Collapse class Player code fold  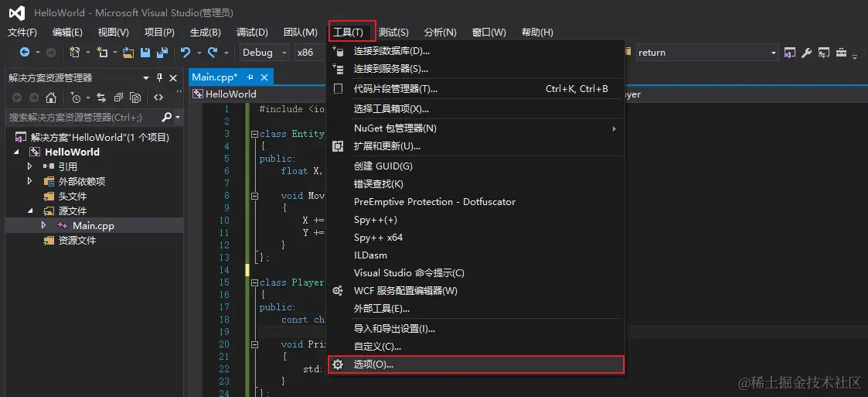(x=254, y=282)
